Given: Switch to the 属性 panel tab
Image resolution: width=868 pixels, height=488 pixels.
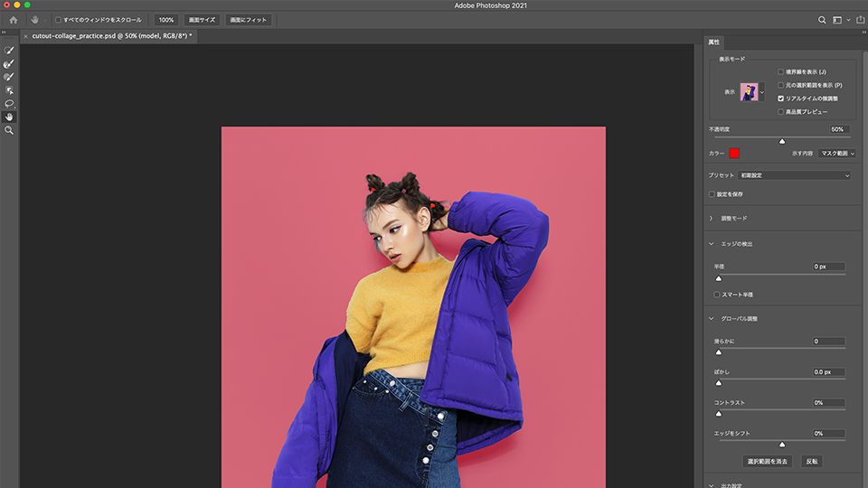Looking at the screenshot, I should click(714, 42).
